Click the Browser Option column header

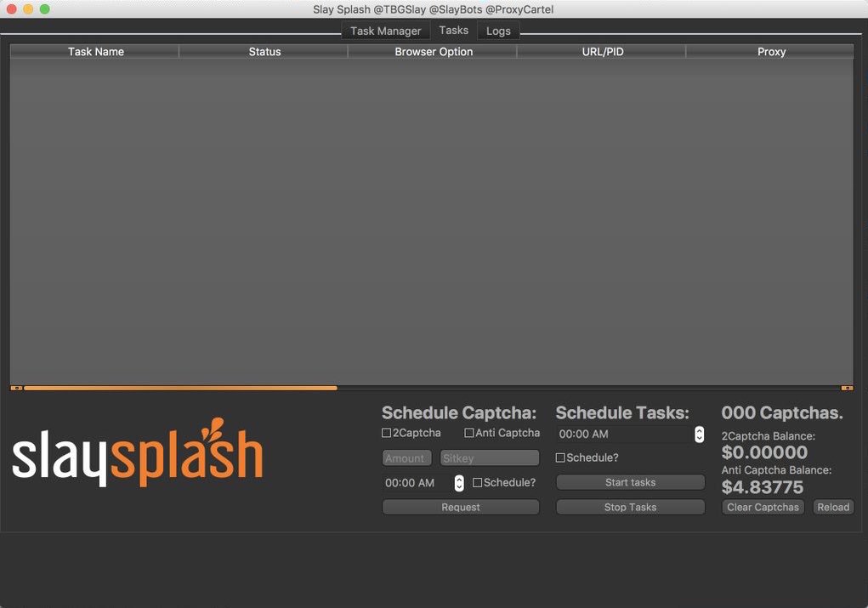pos(434,52)
